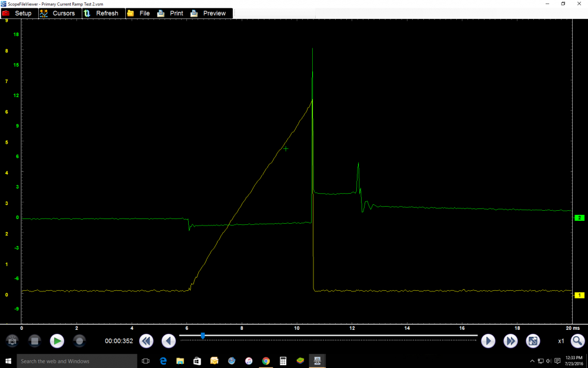Click the fit-to-screen expand icon
The image size is (588, 368).
[533, 341]
